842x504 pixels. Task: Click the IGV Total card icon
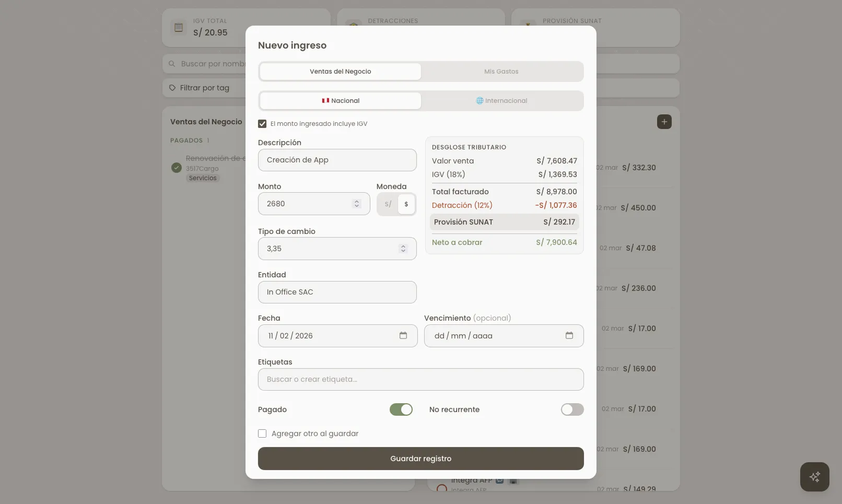178,27
